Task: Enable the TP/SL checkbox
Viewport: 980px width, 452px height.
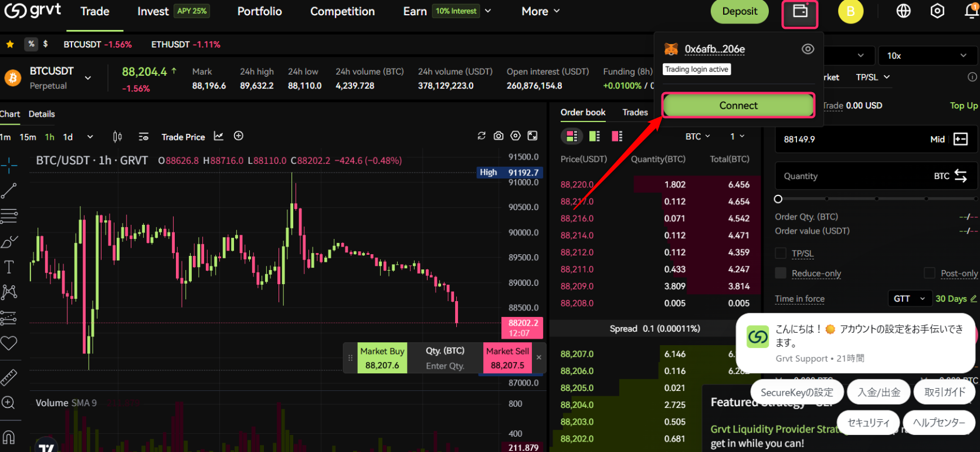Action: (x=781, y=254)
